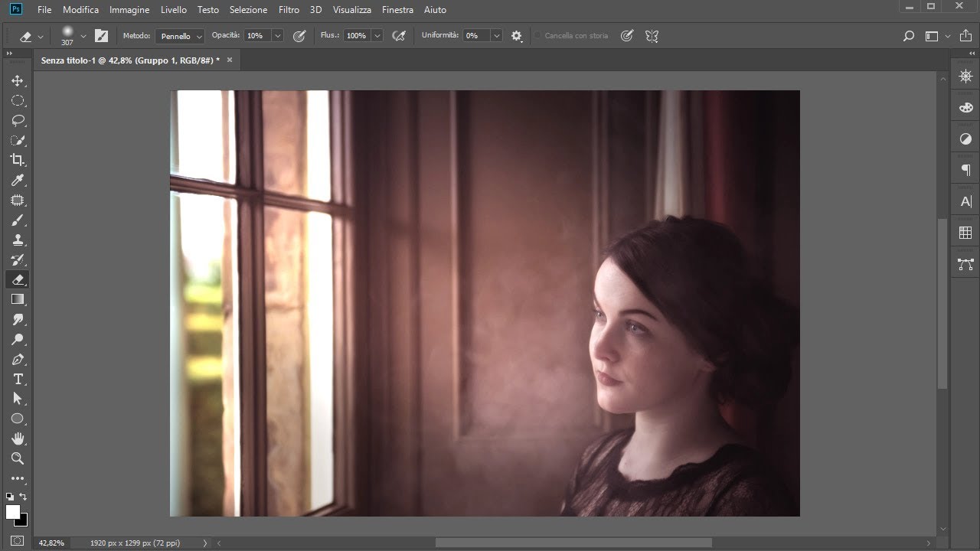Select the Eraser tool in the toolbox
The height and width of the screenshot is (551, 980).
point(18,280)
